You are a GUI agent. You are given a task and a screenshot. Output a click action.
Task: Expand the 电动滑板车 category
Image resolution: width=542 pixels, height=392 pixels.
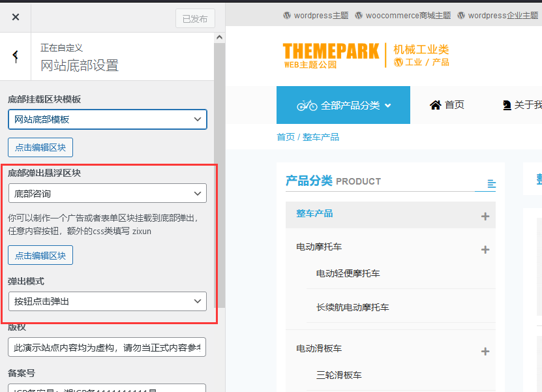[485, 351]
